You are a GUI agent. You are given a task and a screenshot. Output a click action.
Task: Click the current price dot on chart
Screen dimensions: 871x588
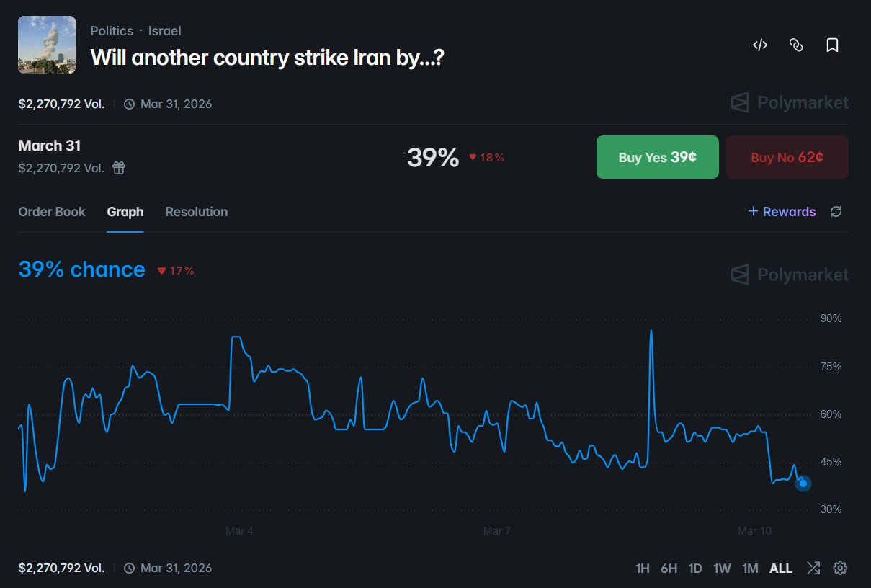[803, 484]
